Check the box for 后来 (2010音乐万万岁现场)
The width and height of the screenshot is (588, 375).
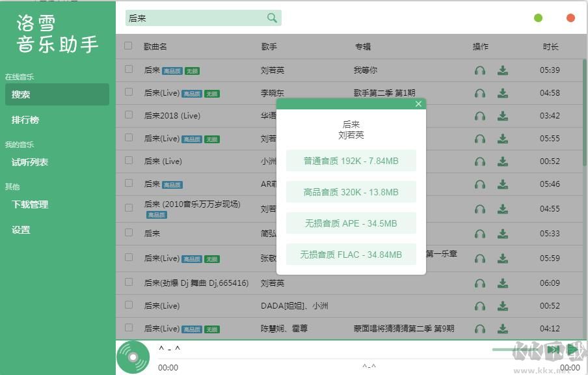[x=129, y=208]
